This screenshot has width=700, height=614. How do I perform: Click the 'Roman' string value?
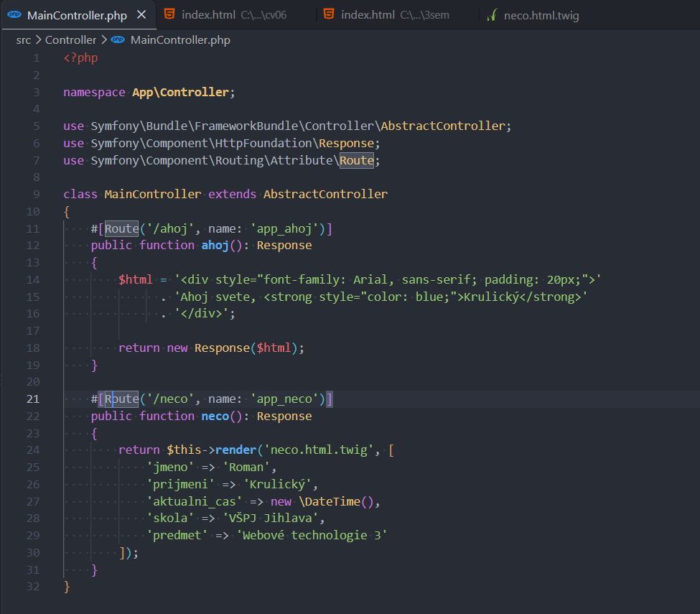tap(246, 467)
